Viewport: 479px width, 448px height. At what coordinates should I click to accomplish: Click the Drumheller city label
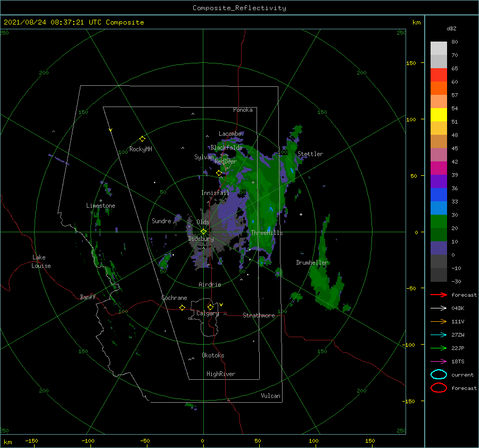[x=312, y=263]
